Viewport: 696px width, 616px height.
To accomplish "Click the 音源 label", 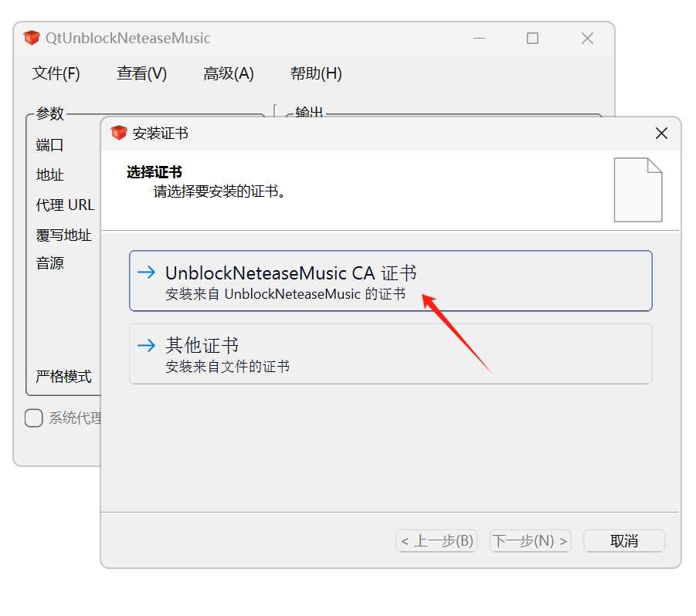I will (x=49, y=263).
